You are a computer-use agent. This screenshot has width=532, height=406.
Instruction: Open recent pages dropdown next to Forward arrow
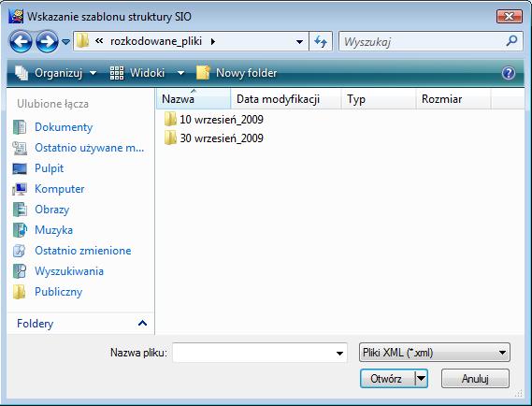pos(65,42)
